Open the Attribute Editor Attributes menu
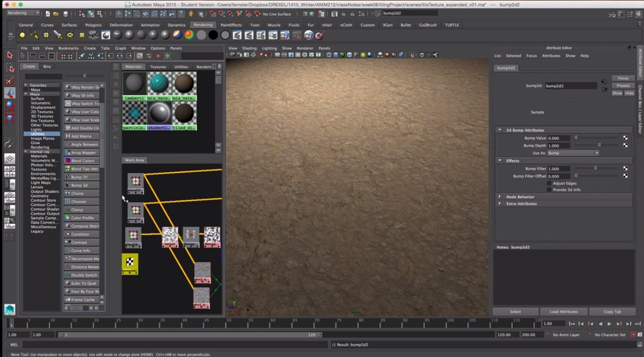 [x=551, y=56]
